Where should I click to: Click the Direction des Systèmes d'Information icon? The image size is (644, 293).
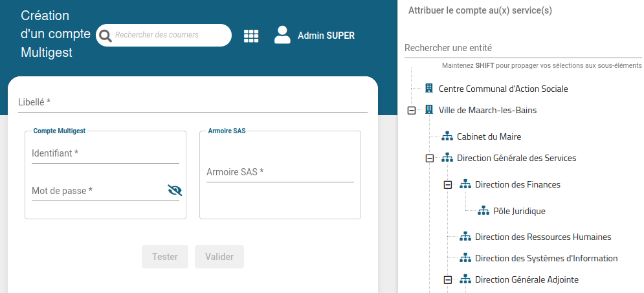465,258
